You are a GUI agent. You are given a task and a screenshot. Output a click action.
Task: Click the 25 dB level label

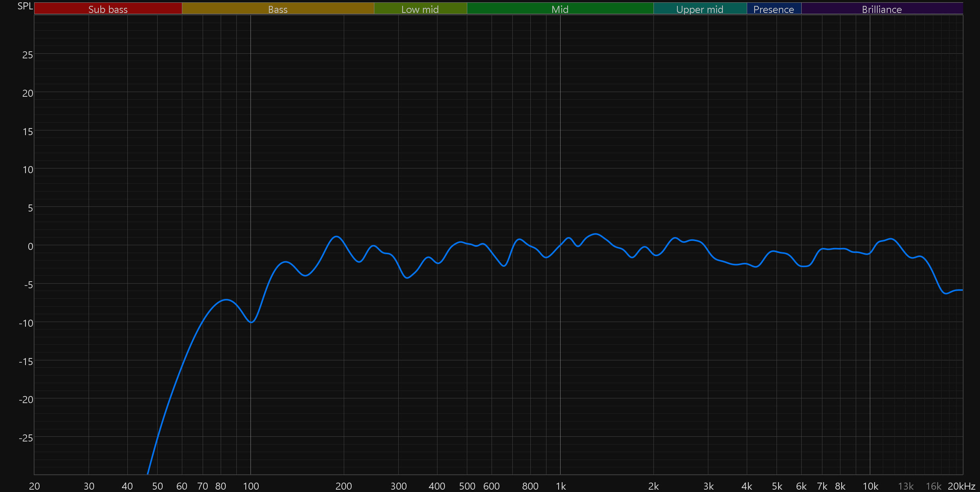pyautogui.click(x=27, y=55)
